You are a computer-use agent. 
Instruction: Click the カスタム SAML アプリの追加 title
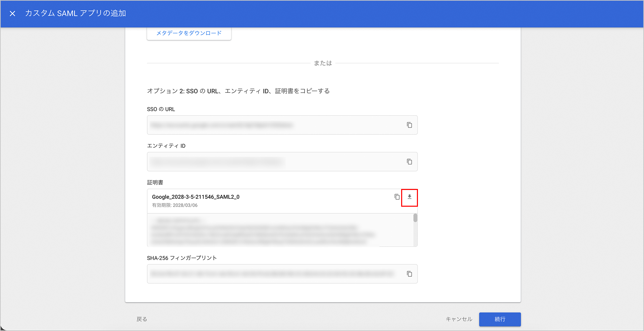tap(75, 13)
